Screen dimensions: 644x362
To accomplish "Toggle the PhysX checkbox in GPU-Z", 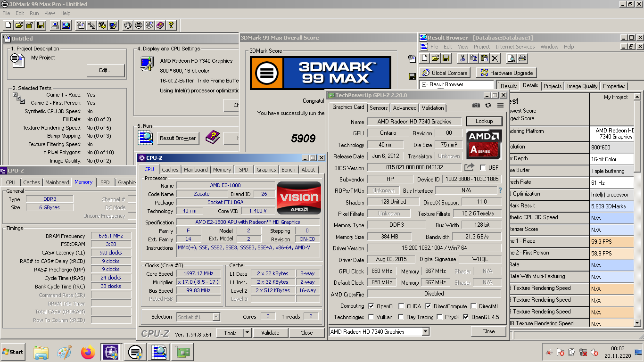I will 439,317.
